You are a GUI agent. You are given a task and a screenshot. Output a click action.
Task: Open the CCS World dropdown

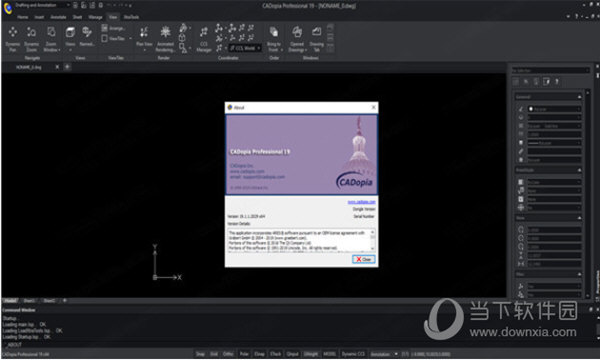245,48
